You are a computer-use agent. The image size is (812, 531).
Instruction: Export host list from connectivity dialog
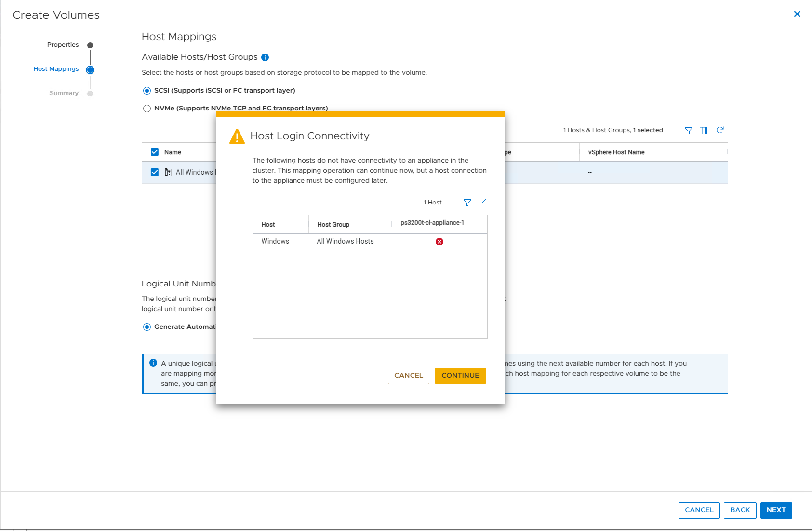[x=482, y=203]
